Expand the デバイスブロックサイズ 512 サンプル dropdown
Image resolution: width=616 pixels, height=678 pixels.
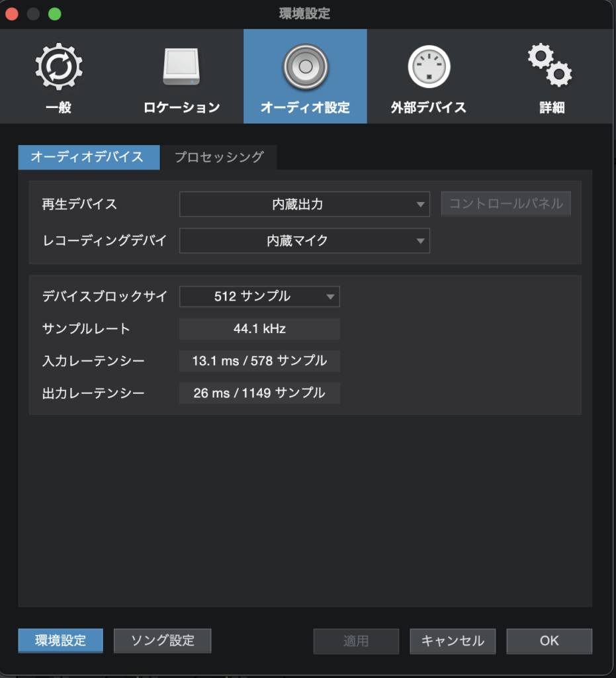coord(259,297)
